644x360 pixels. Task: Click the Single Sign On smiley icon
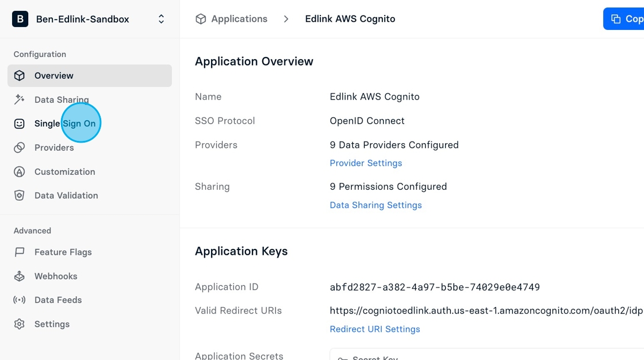tap(20, 124)
